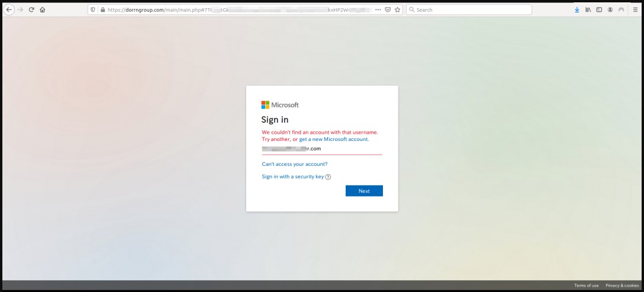
Task: Open the hamburger application menu
Action: [635, 9]
